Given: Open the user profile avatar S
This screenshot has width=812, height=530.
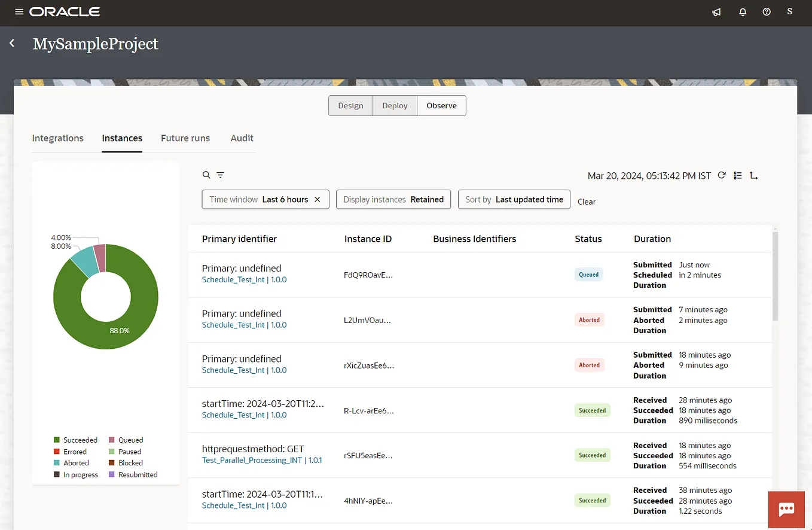Looking at the screenshot, I should [x=789, y=12].
